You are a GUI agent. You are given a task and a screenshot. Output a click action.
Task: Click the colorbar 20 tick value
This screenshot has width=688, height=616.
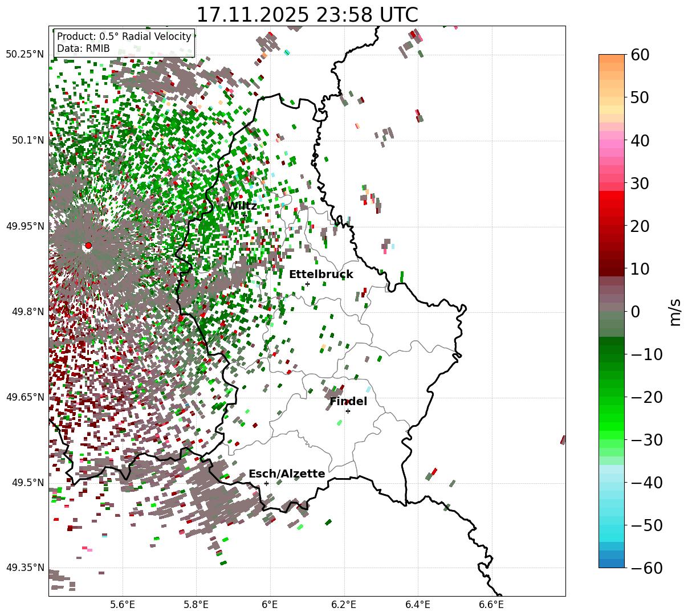pyautogui.click(x=639, y=226)
